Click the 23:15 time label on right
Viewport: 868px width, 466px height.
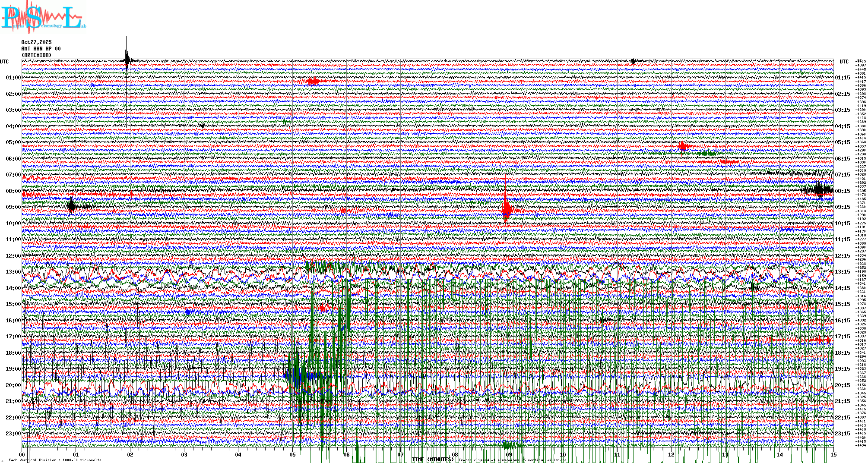tap(842, 434)
